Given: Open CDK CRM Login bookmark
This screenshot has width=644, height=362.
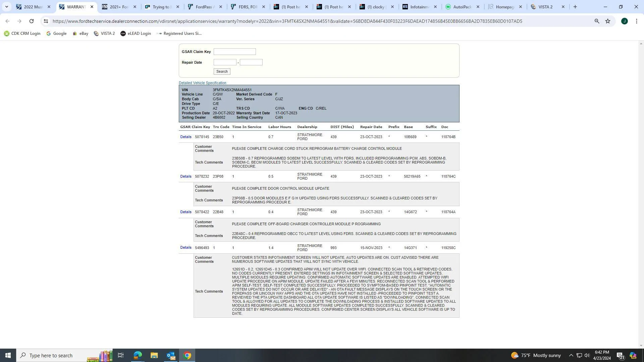Looking at the screenshot, I should [22, 34].
